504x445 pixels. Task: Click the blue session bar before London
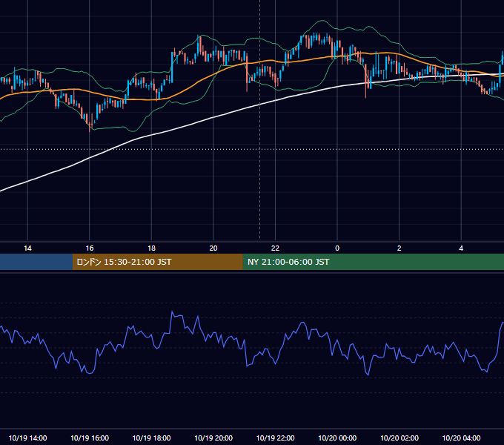tap(36, 262)
